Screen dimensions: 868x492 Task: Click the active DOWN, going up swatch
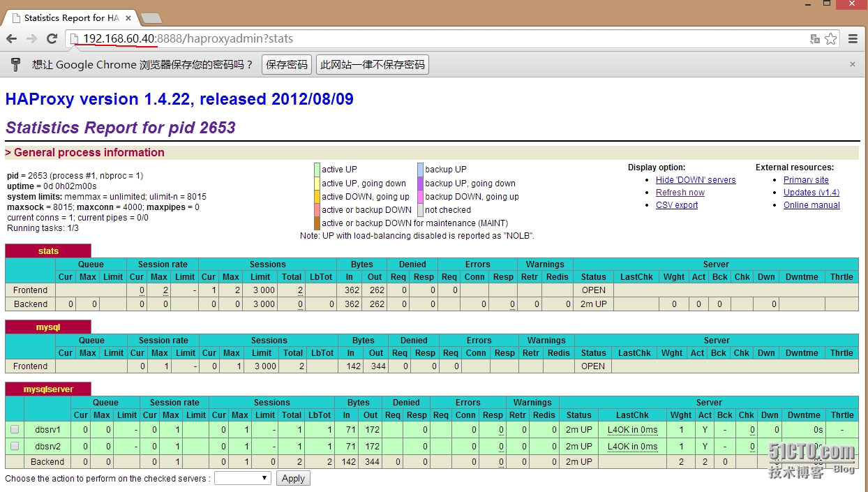tap(317, 197)
